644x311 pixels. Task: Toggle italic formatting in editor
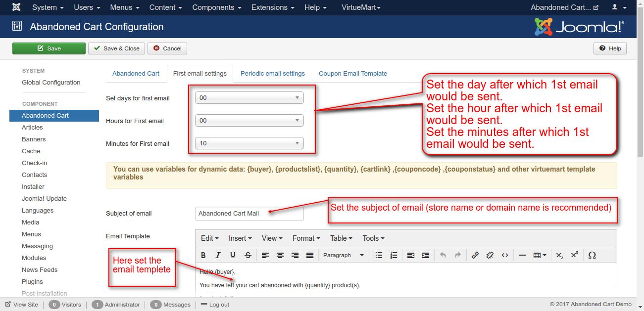[x=218, y=255]
